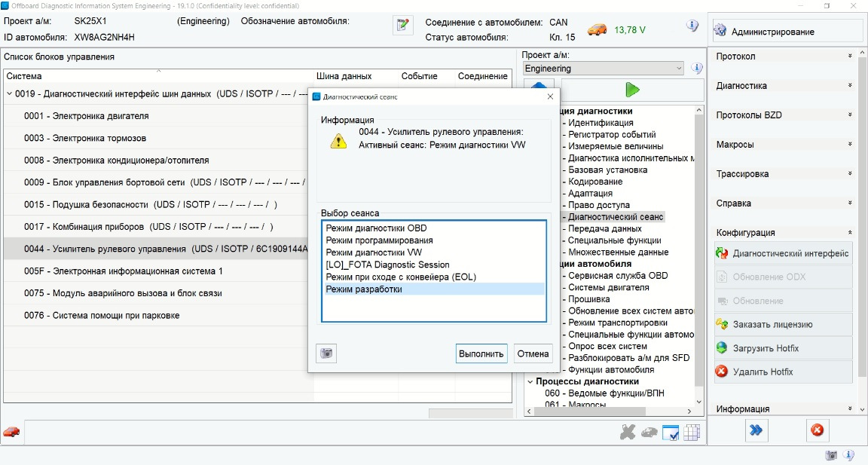Select Режим разработки session
Viewport: 868px width, 465px height.
click(433, 289)
